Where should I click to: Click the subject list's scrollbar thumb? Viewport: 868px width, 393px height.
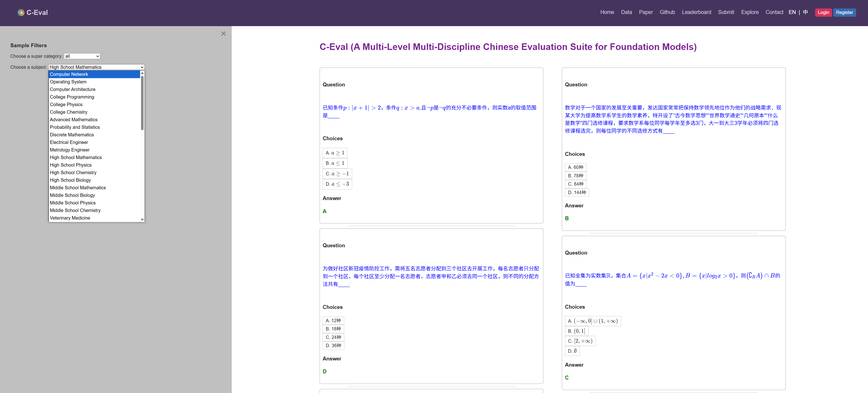point(142,103)
